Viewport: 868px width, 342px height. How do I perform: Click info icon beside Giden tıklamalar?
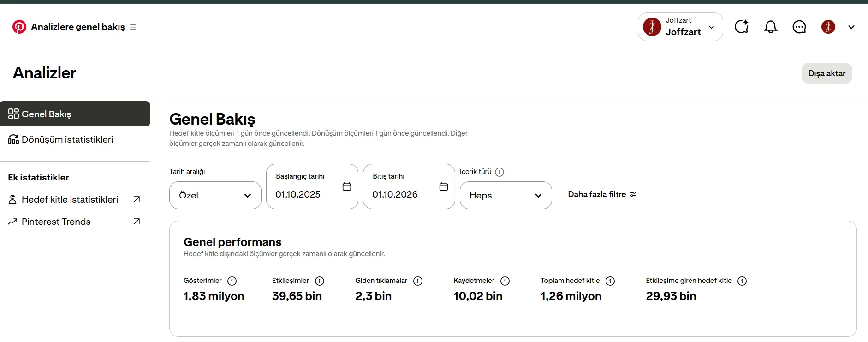418,281
